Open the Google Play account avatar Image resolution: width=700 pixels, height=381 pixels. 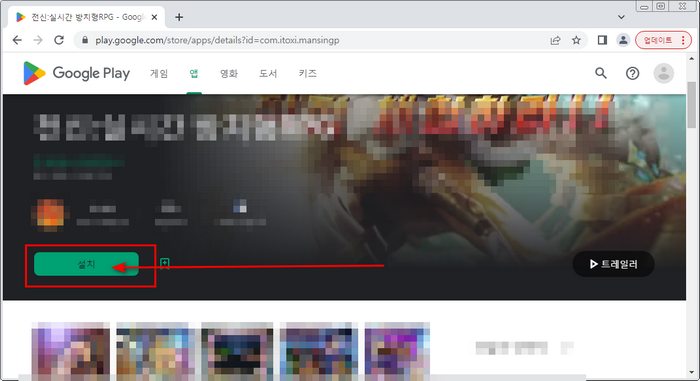[x=664, y=73]
